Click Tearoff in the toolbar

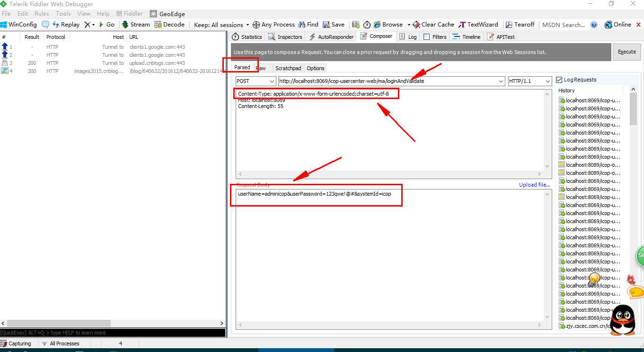520,25
